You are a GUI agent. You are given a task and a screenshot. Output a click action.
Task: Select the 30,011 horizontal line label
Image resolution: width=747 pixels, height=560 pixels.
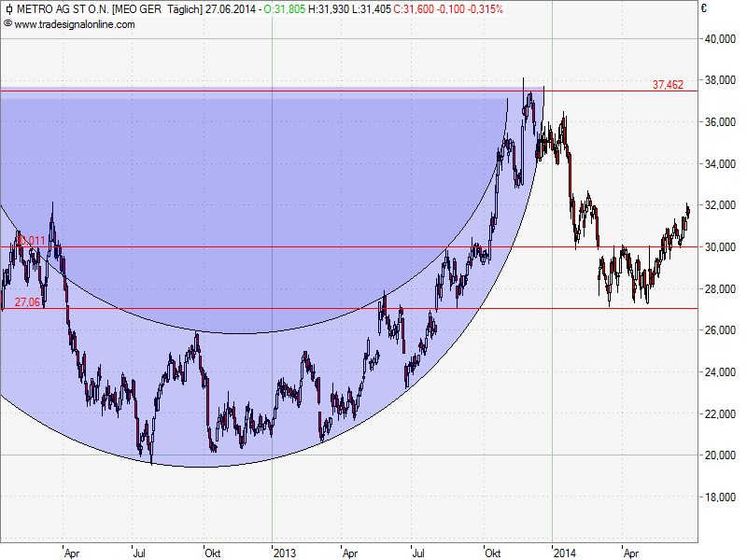click(29, 241)
